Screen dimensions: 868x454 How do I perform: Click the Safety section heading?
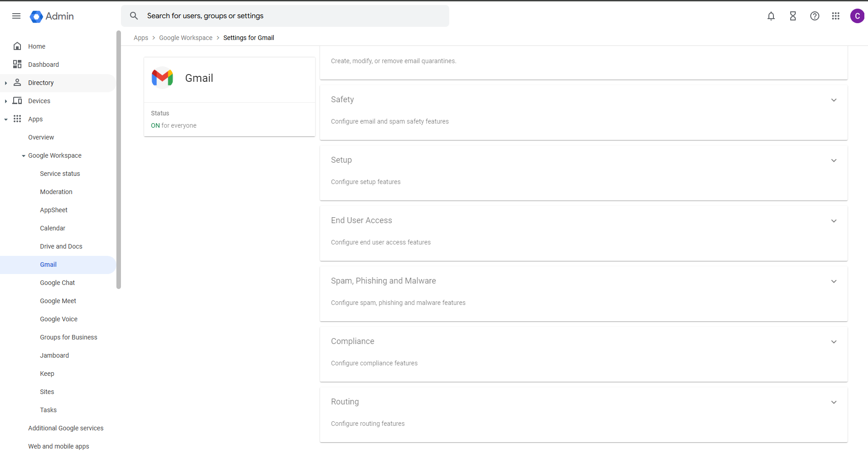click(342, 100)
